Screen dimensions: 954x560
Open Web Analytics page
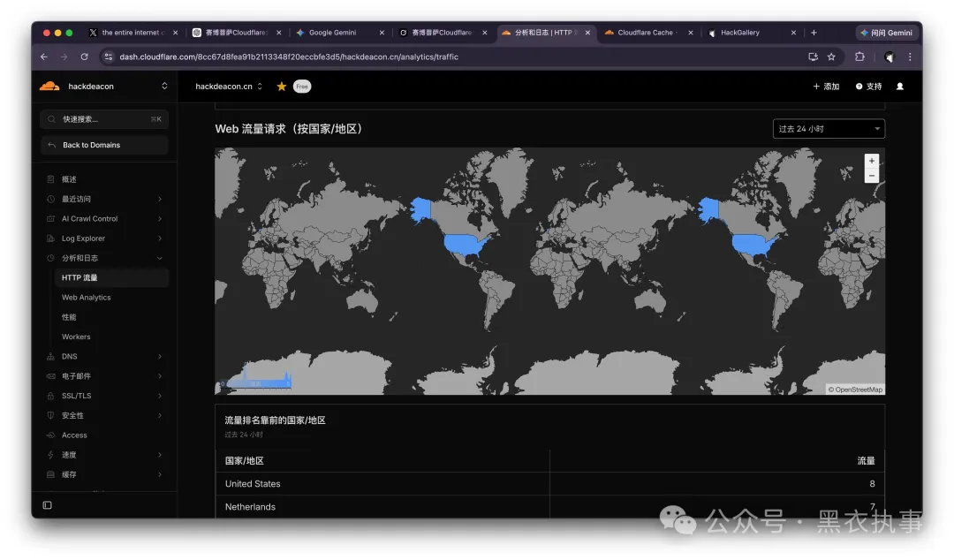coord(86,298)
